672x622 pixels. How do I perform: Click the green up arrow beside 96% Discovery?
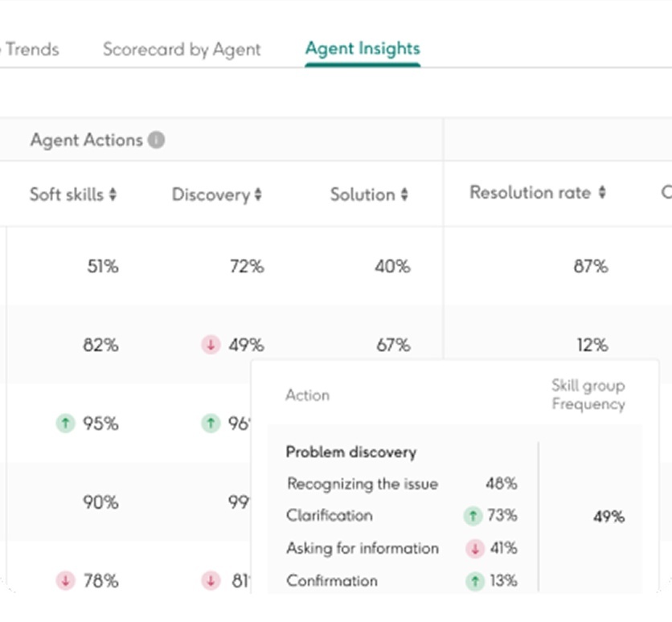[211, 424]
